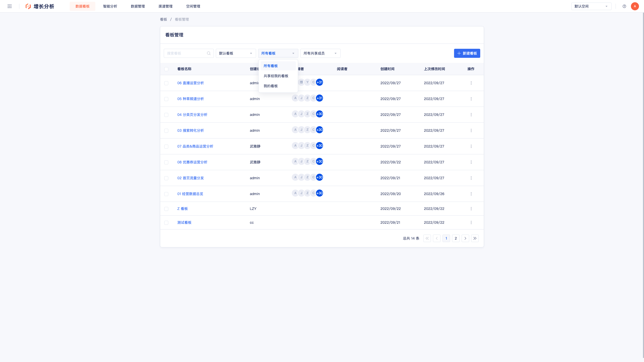Image resolution: width=644 pixels, height=362 pixels.
Task: Open the 默认空间 workspace selector
Action: [x=591, y=6]
